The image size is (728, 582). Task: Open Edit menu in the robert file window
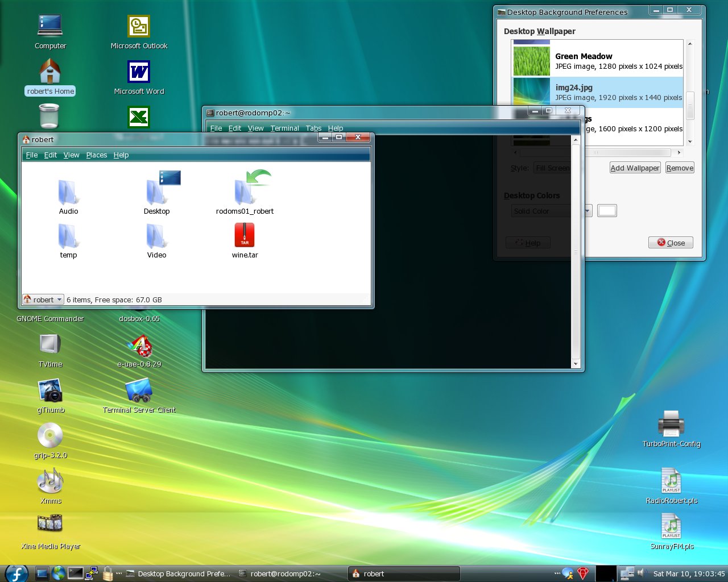[51, 155]
